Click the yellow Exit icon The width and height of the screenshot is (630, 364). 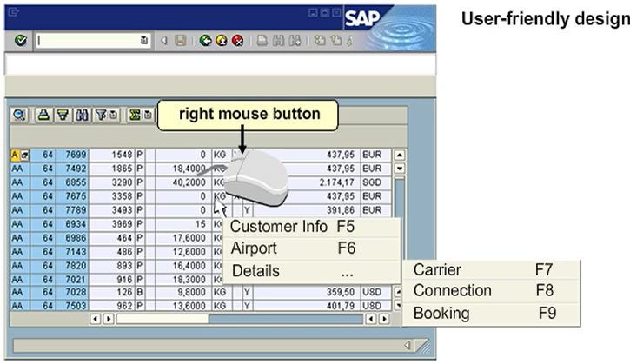(x=221, y=41)
